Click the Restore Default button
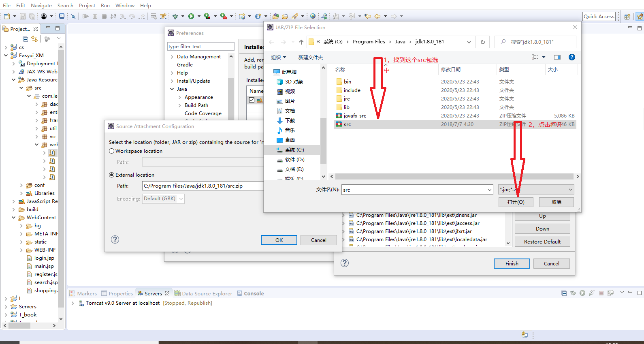 pyautogui.click(x=542, y=241)
